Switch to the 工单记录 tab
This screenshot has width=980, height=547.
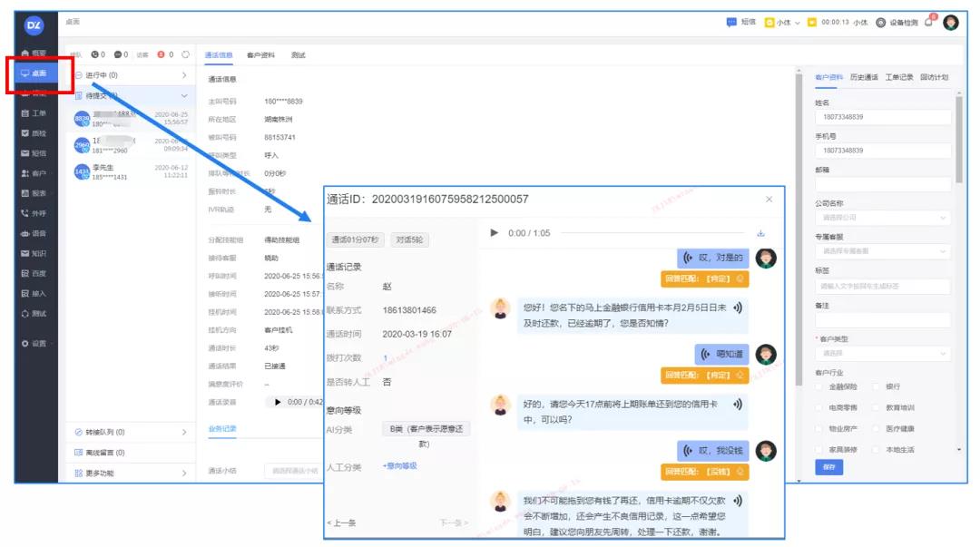point(898,77)
